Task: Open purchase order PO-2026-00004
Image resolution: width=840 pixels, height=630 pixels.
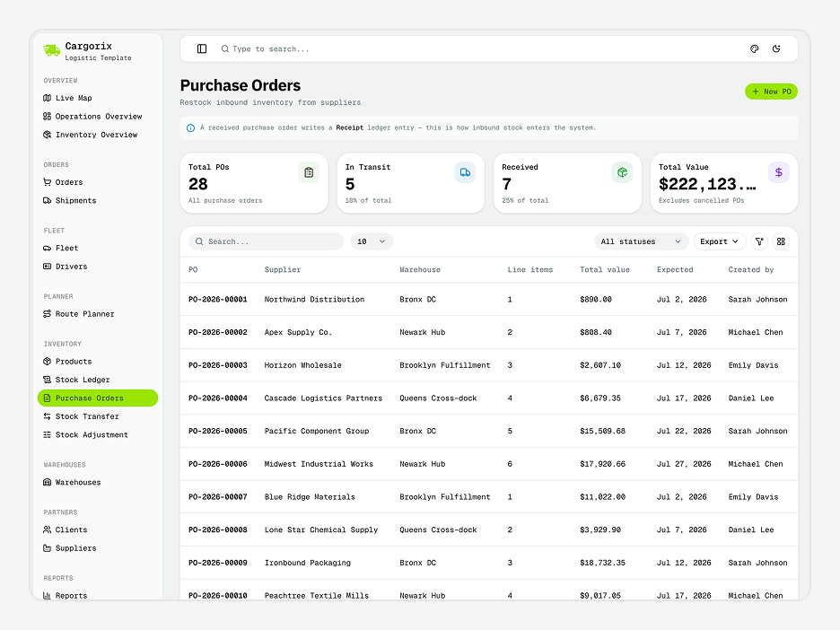Action: pos(217,398)
